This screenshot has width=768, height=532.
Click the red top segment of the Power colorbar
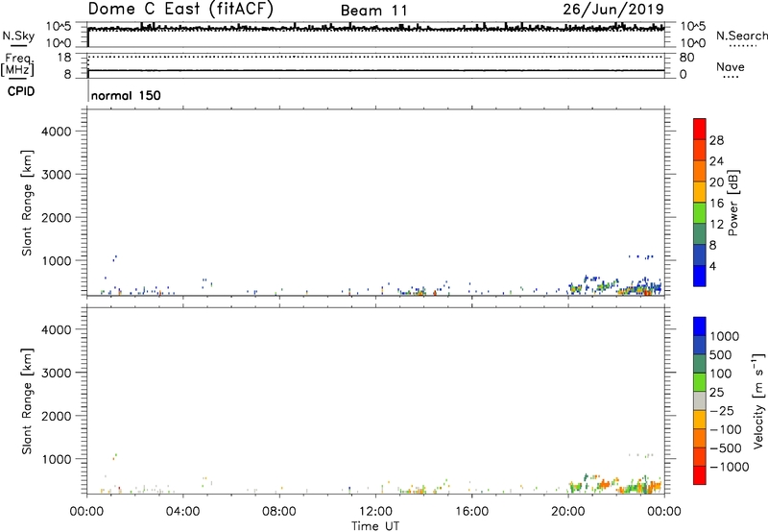coord(700,129)
